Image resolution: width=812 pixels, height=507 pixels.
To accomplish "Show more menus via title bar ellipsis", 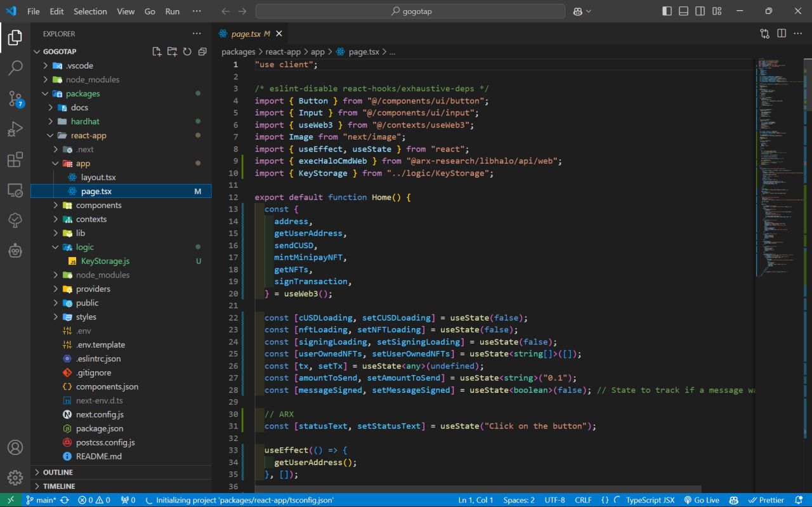I will click(x=197, y=11).
